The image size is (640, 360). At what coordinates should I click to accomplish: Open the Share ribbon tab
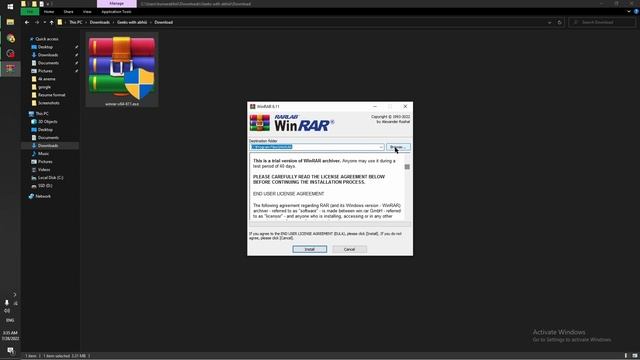[69, 12]
